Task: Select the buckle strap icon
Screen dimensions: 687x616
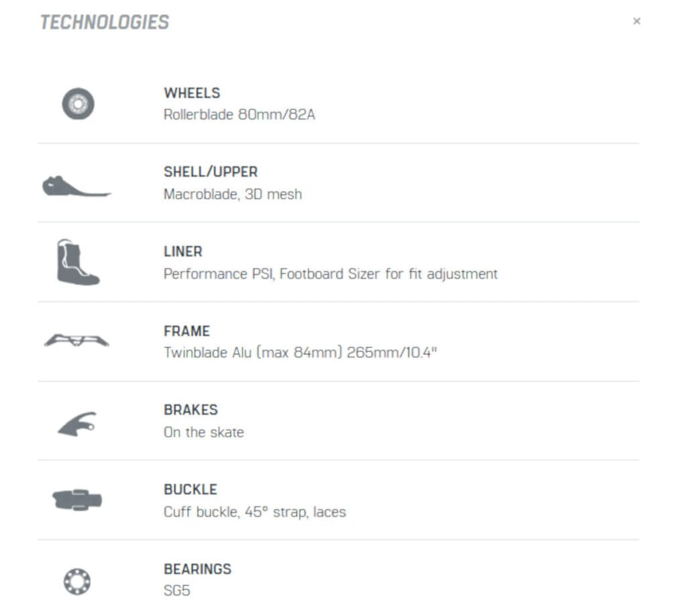Action: pos(76,498)
